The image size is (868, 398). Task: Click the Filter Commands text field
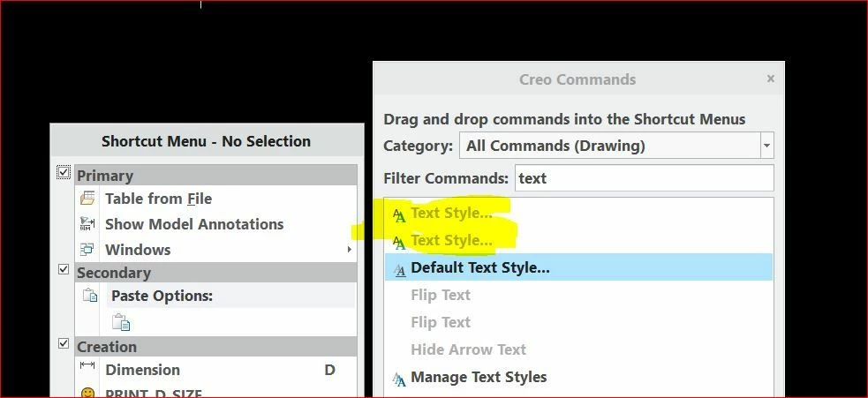645,178
